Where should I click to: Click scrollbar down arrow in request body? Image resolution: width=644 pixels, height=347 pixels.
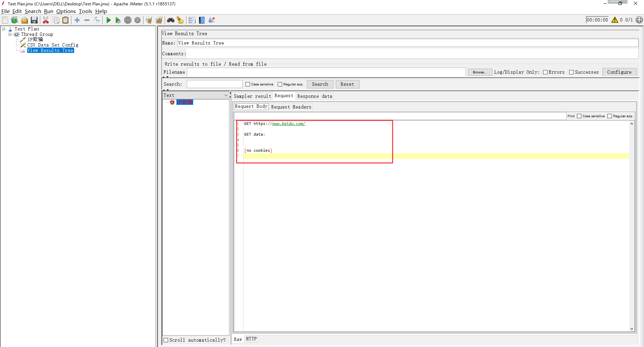coord(632,329)
